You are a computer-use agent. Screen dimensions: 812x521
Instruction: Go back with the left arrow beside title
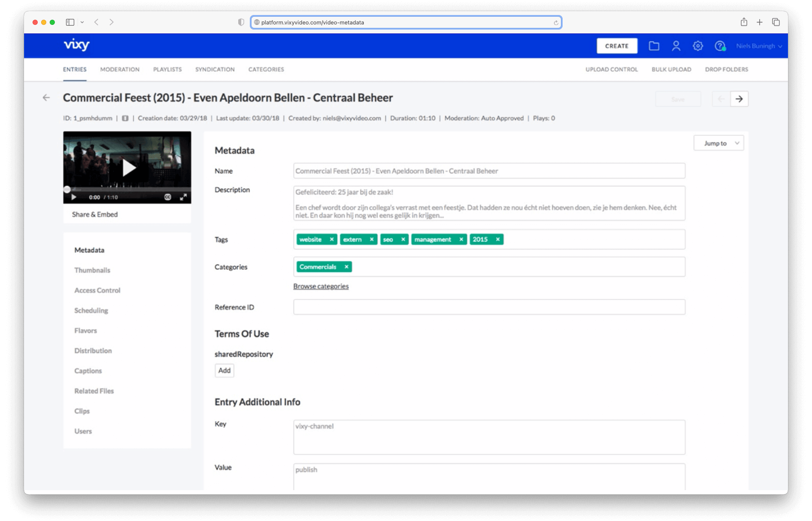click(46, 98)
